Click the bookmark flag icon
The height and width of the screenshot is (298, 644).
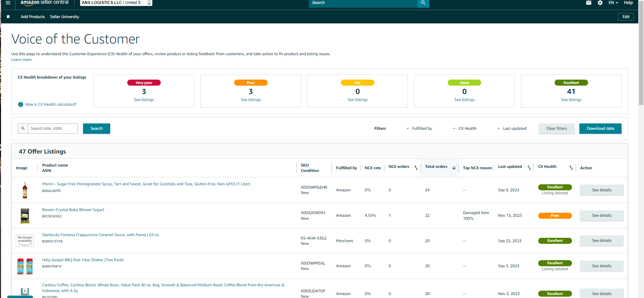pyautogui.click(x=8, y=17)
